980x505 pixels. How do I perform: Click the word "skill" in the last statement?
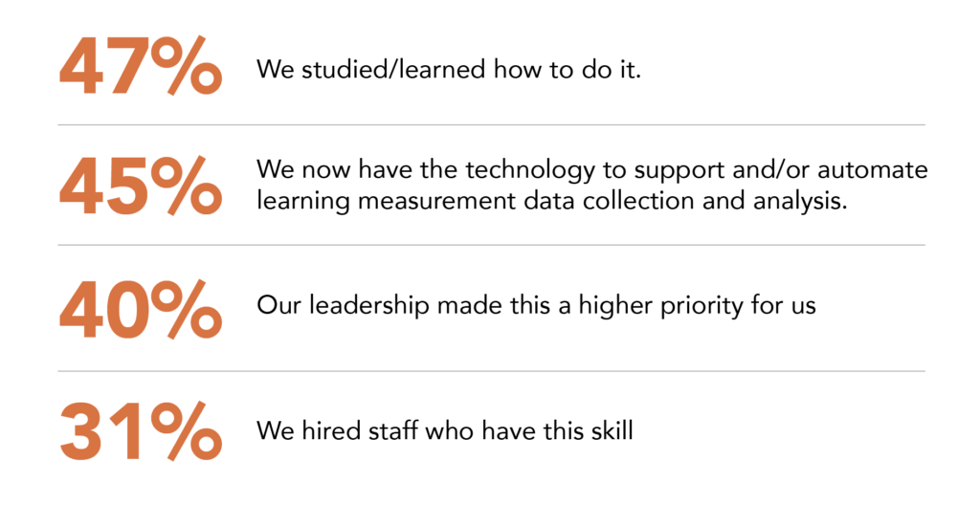(x=614, y=431)
